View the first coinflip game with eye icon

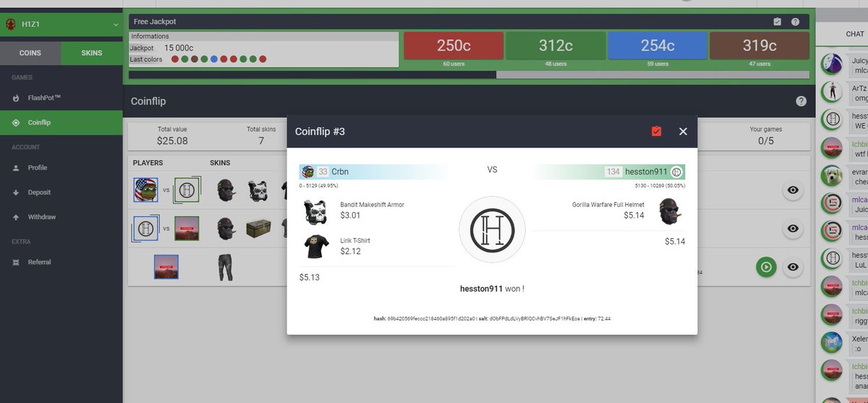pos(793,190)
